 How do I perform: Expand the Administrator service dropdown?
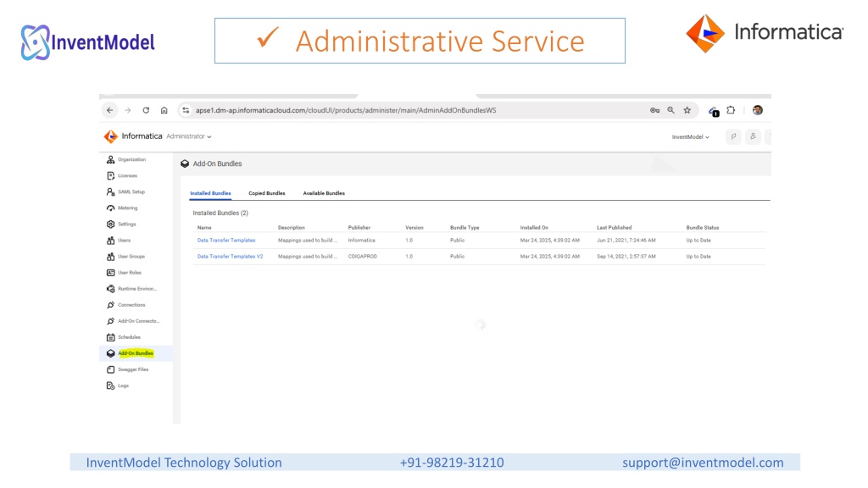pyautogui.click(x=189, y=136)
